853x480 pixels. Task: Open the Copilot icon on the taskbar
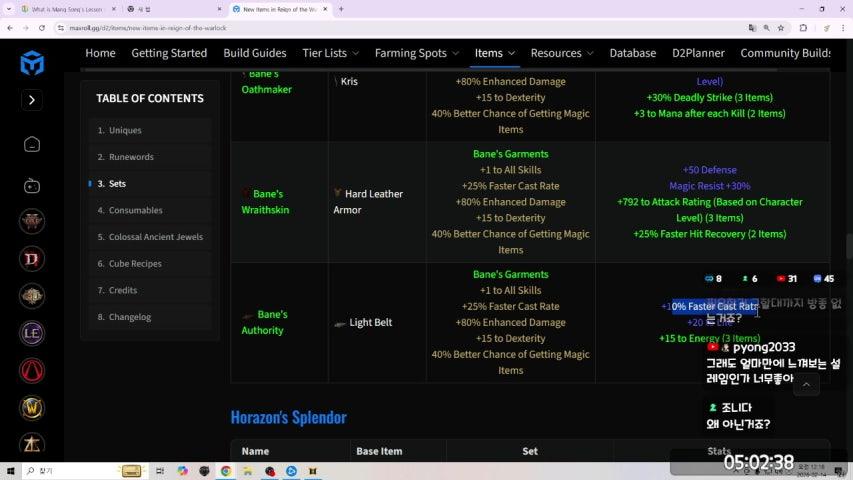182,471
